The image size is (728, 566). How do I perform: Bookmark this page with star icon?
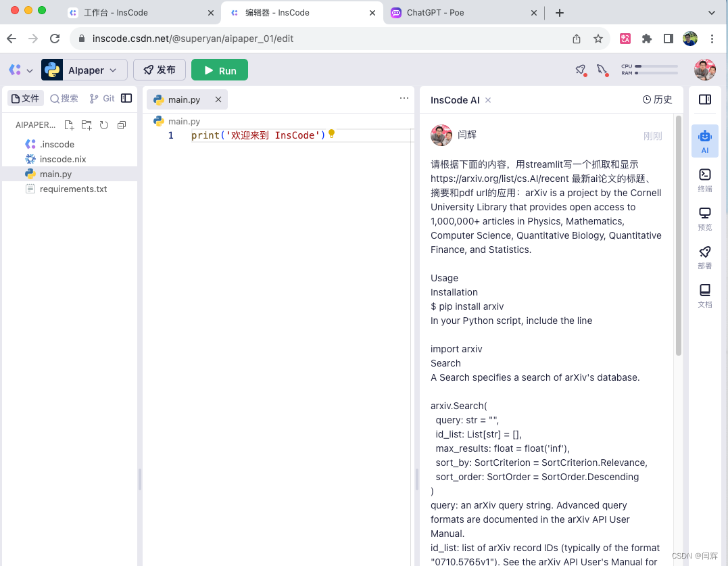(x=598, y=39)
